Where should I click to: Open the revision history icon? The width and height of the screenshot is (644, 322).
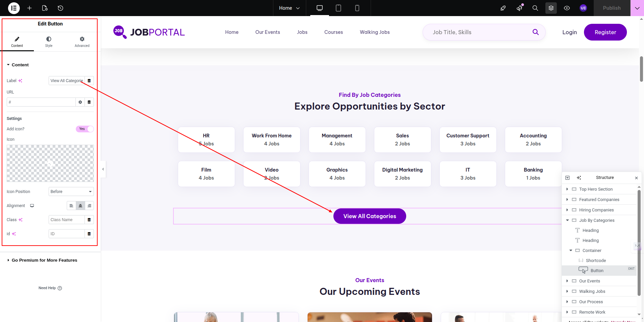(60, 8)
